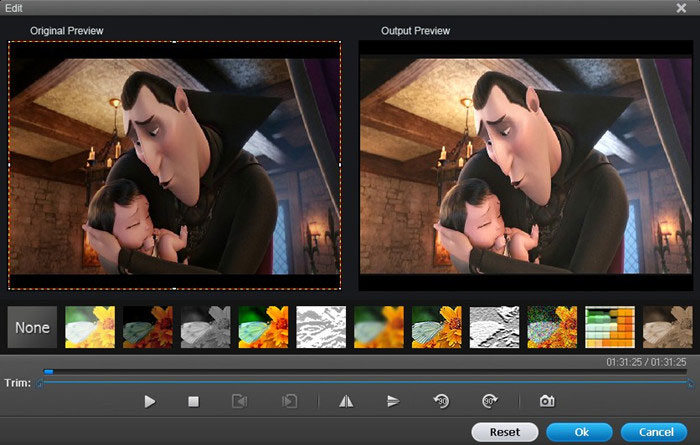This screenshot has width=700, height=445.
Task: Set trim start point icon
Action: click(240, 401)
